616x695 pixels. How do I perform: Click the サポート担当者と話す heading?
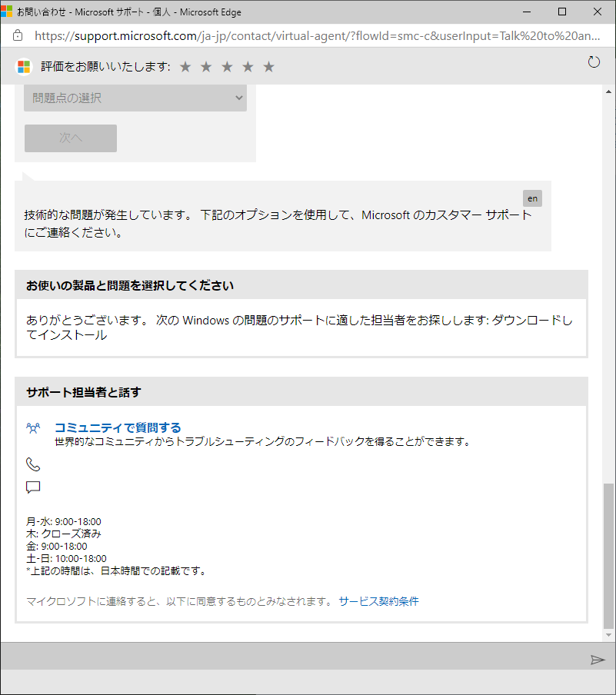[83, 392]
